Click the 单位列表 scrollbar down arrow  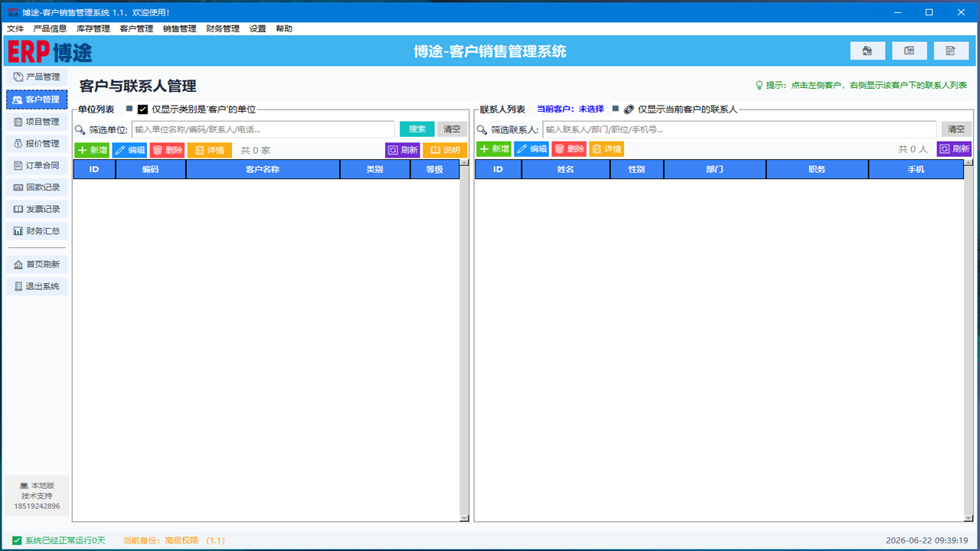point(464,518)
